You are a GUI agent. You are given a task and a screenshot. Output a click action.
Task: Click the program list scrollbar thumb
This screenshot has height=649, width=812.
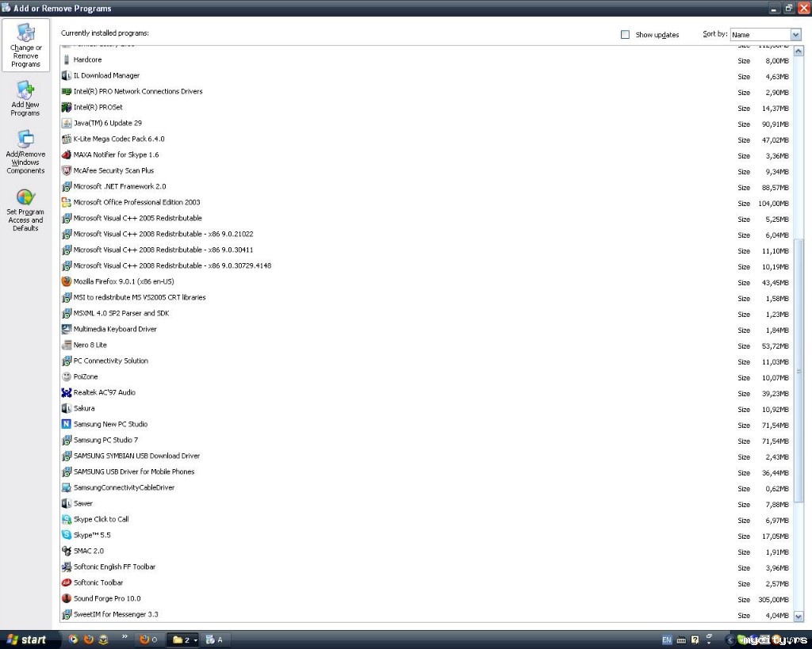[799, 370]
